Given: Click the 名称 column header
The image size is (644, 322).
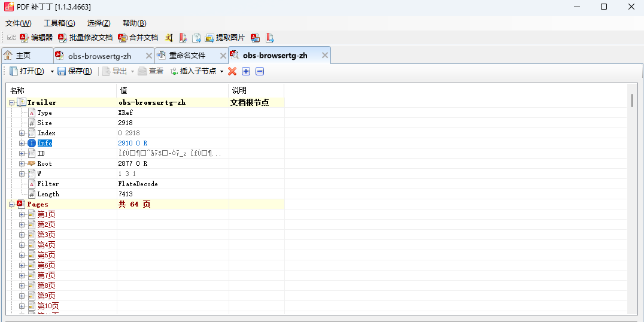Looking at the screenshot, I should point(60,90).
